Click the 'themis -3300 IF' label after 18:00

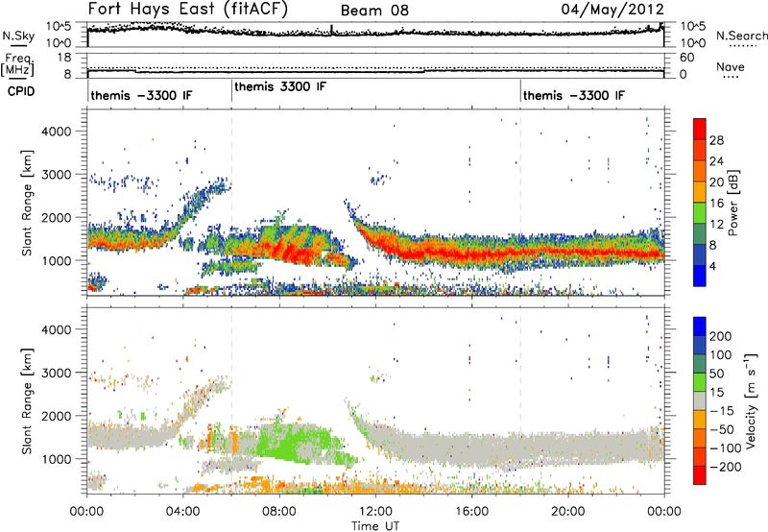click(x=573, y=95)
